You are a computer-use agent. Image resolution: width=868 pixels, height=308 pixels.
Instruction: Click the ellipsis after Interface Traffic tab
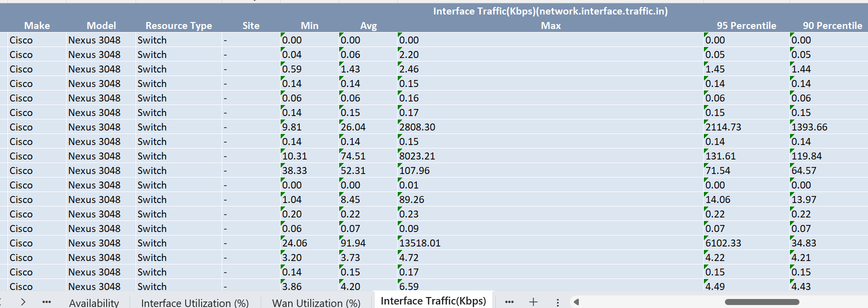tap(509, 302)
